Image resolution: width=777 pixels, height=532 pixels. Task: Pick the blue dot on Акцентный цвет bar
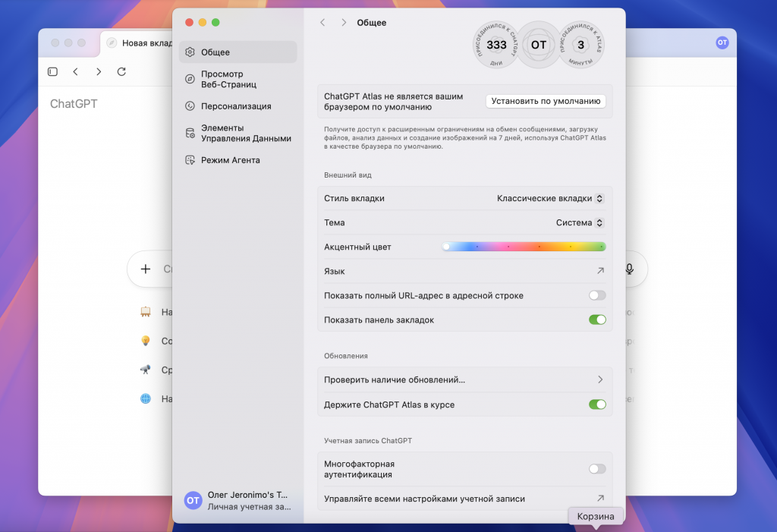pos(477,247)
